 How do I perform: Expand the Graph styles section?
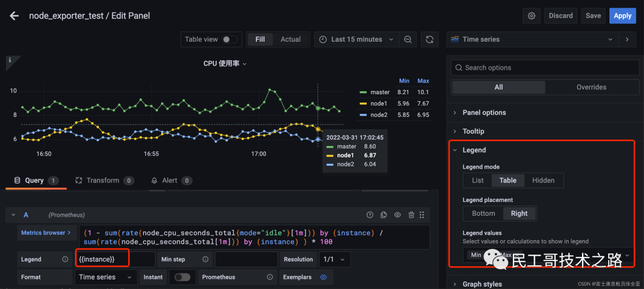click(x=482, y=284)
